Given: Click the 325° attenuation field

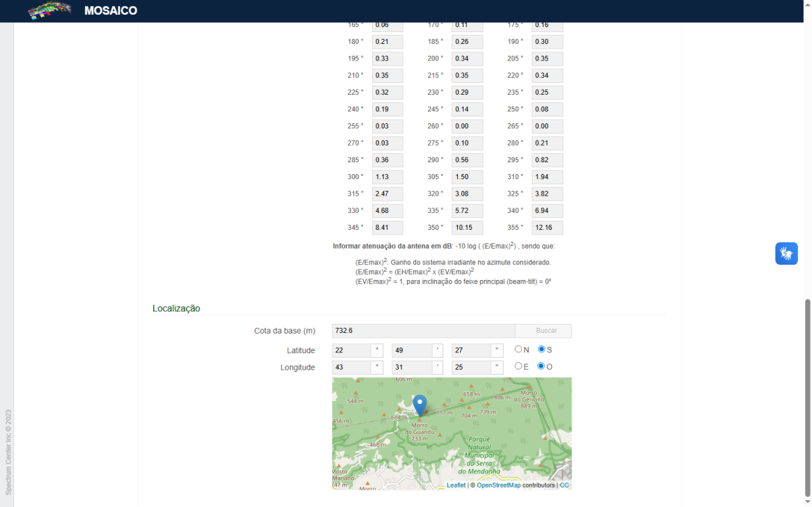Looking at the screenshot, I should [x=547, y=194].
